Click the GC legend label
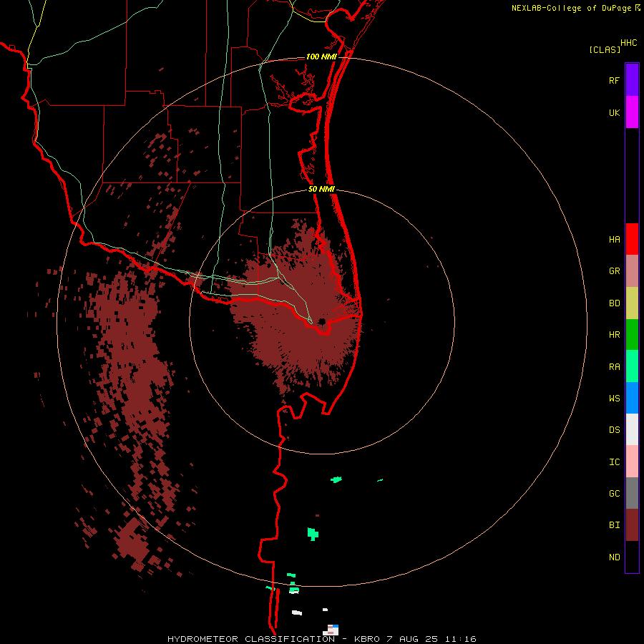The height and width of the screenshot is (644, 644). [614, 494]
